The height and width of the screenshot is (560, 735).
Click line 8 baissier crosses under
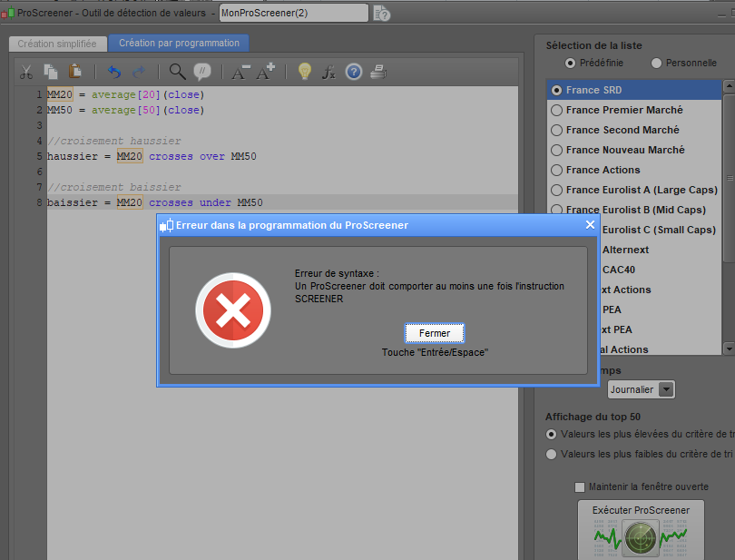(x=154, y=202)
